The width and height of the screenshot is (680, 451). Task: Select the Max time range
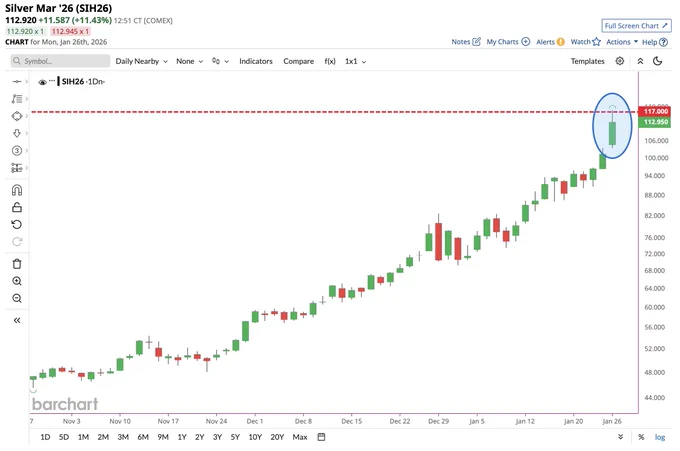pos(300,437)
